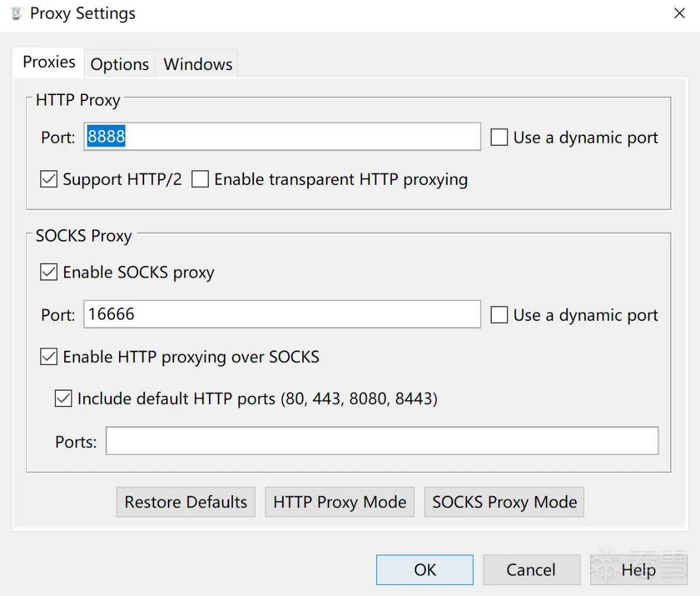Open the Windows tab

[x=198, y=64]
